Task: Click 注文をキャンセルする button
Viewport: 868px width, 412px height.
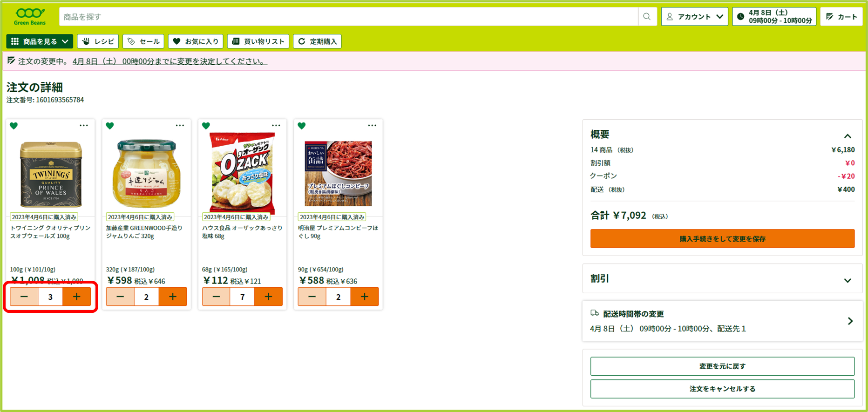Action: coord(722,389)
